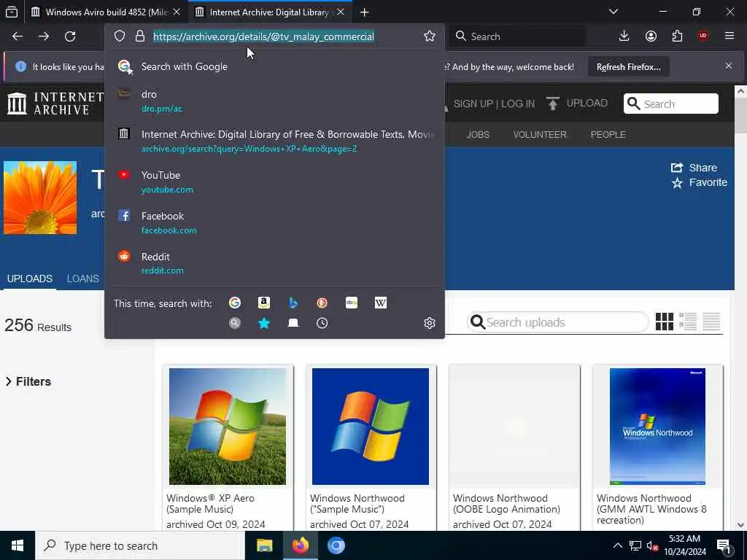Image resolution: width=747 pixels, height=560 pixels.
Task: Open the PEOPLE nav item
Action: coord(608,135)
